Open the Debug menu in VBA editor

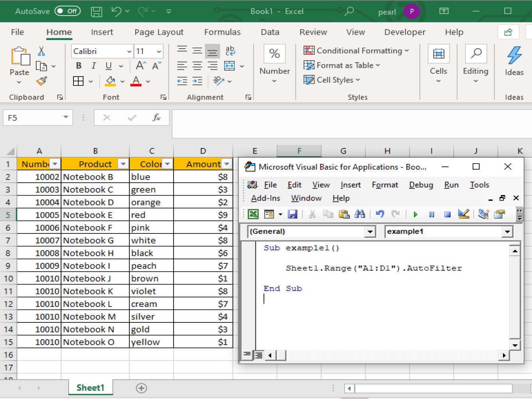[x=421, y=185]
